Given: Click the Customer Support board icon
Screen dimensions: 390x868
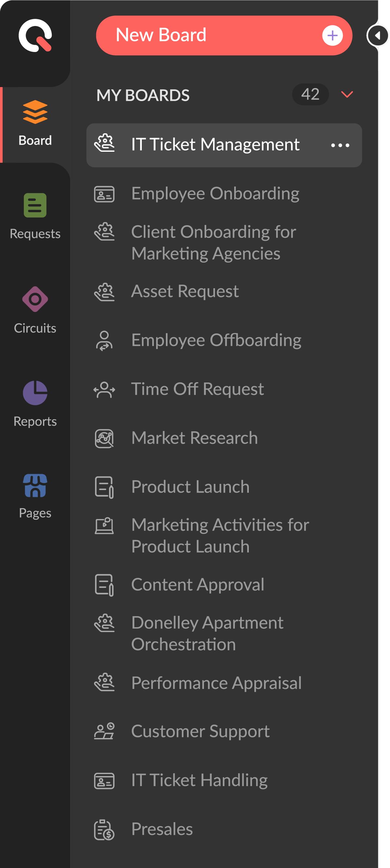Looking at the screenshot, I should 104,732.
